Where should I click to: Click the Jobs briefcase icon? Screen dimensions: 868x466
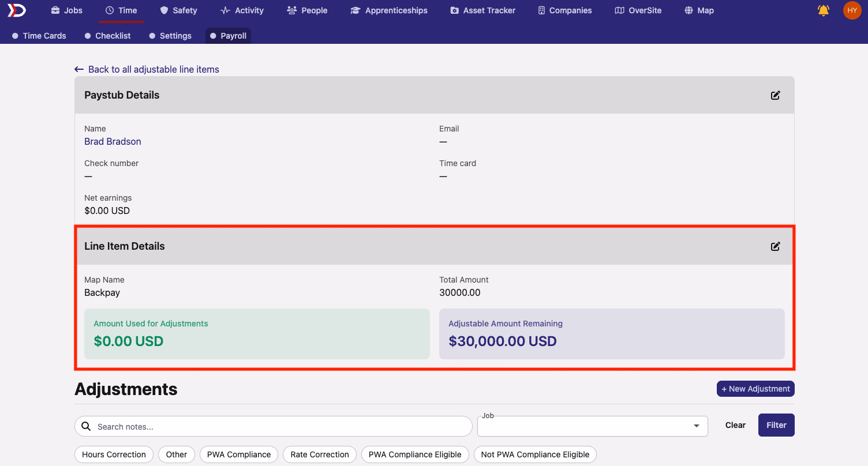55,10
